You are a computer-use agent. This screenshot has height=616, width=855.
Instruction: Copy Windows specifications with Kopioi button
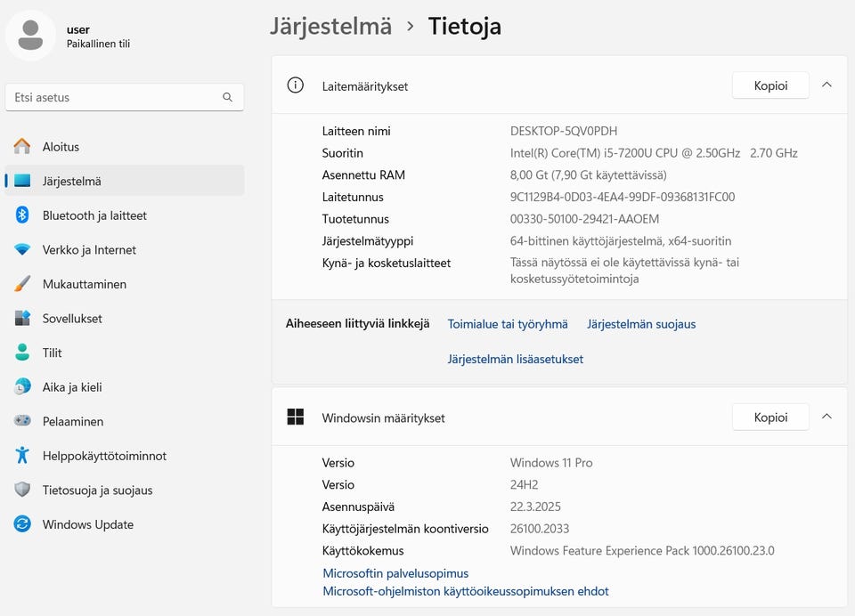[770, 417]
